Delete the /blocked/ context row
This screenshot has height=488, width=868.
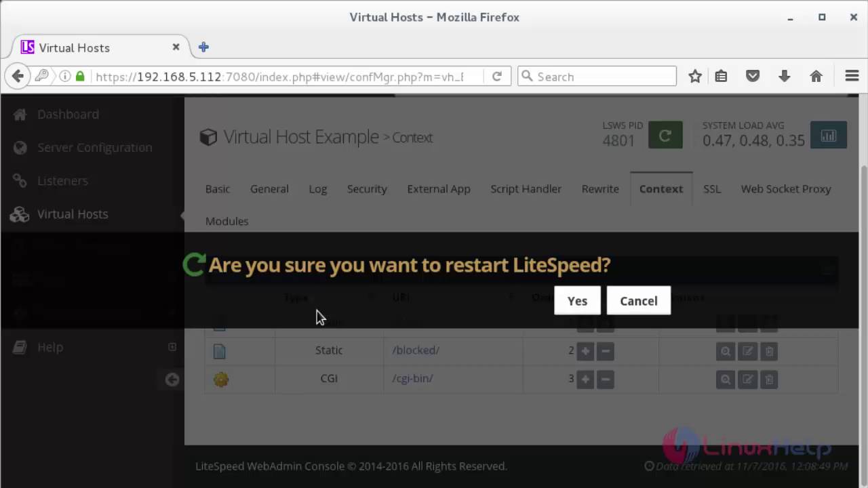[x=769, y=351]
